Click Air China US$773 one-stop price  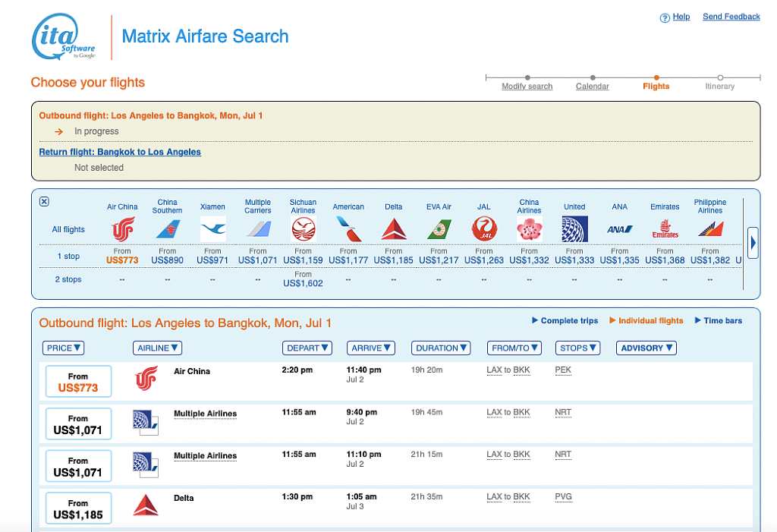(122, 260)
